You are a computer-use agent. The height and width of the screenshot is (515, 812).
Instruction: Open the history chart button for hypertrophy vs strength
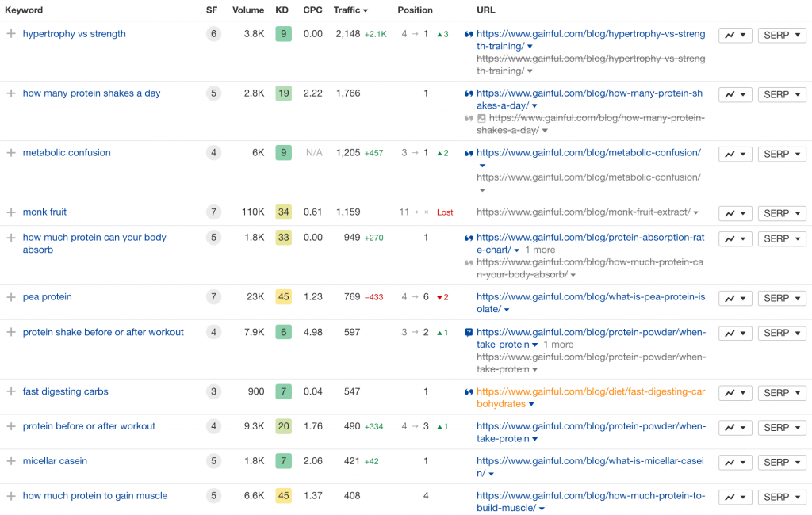tap(735, 35)
